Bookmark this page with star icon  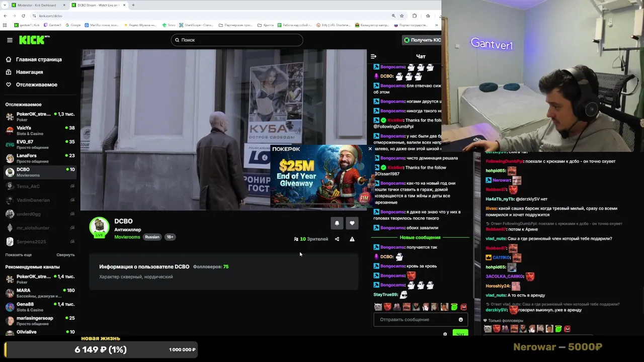[x=401, y=16]
